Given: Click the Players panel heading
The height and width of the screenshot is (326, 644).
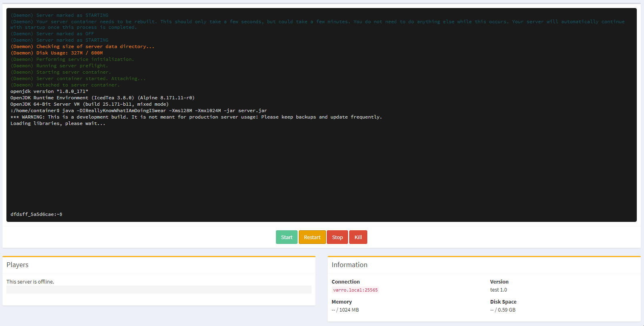Looking at the screenshot, I should click(18, 265).
